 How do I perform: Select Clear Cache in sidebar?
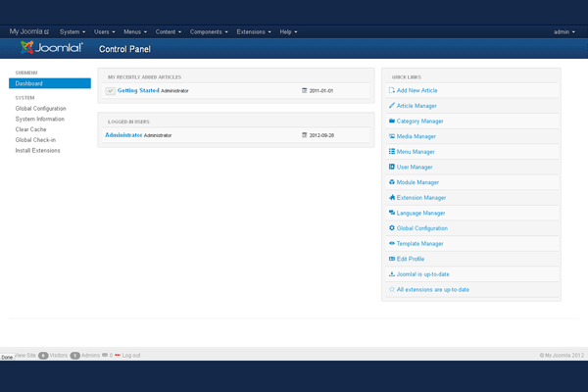30,129
